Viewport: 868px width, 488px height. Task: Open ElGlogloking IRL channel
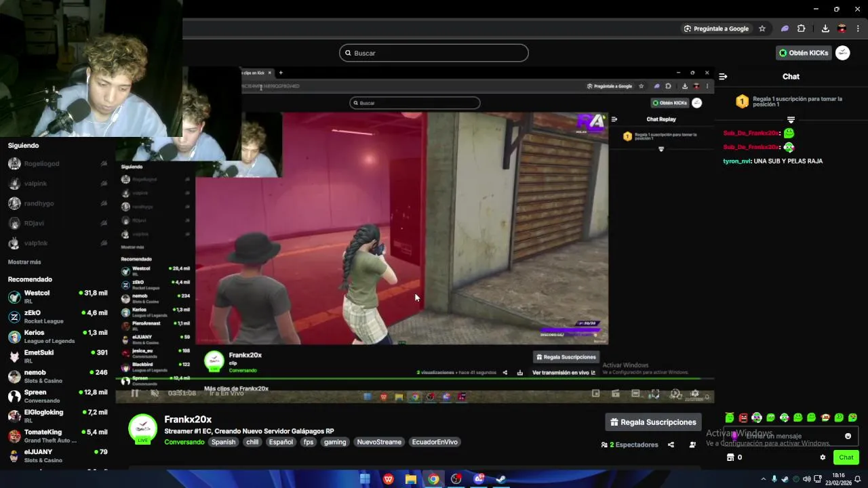[x=58, y=415]
